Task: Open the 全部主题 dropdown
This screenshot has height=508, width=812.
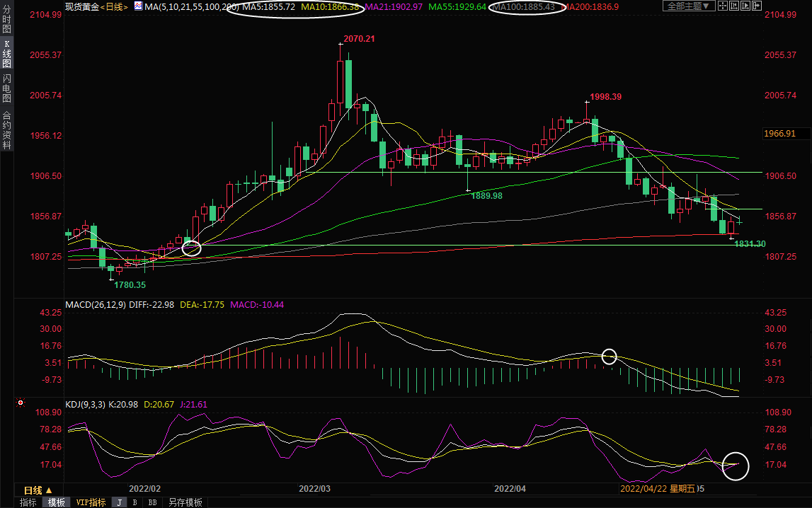Action: 687,6
